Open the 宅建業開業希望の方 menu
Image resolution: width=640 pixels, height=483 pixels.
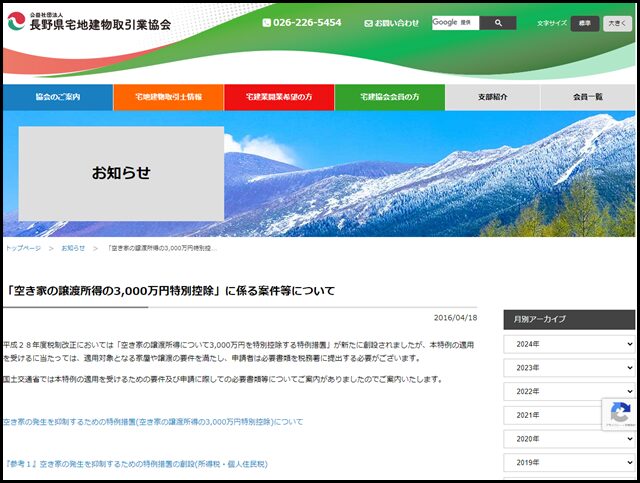coord(279,97)
